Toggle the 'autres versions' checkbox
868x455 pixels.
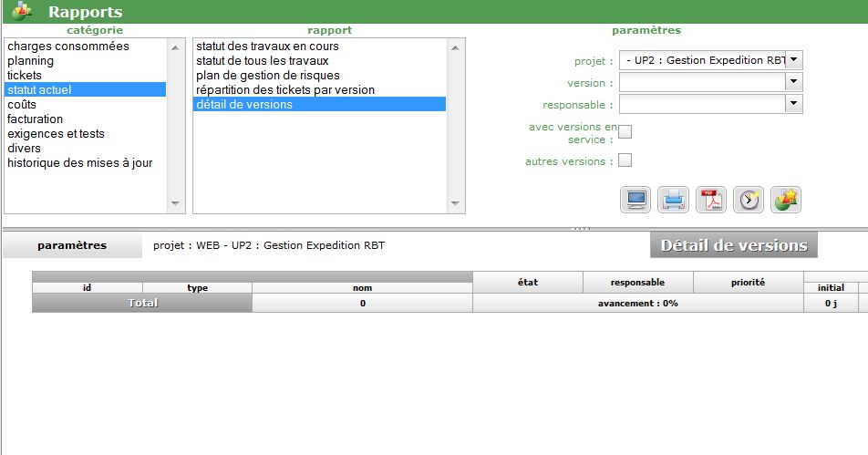tap(625, 161)
